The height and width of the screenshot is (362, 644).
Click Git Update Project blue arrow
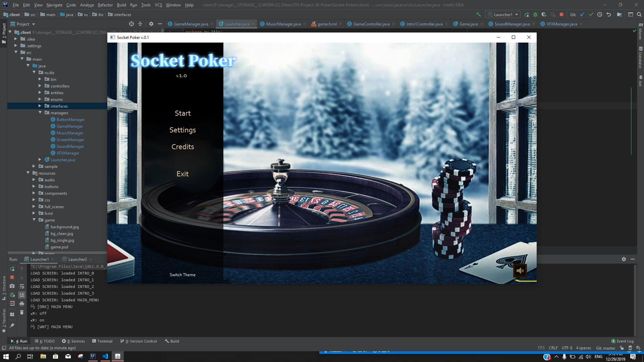[582, 14]
